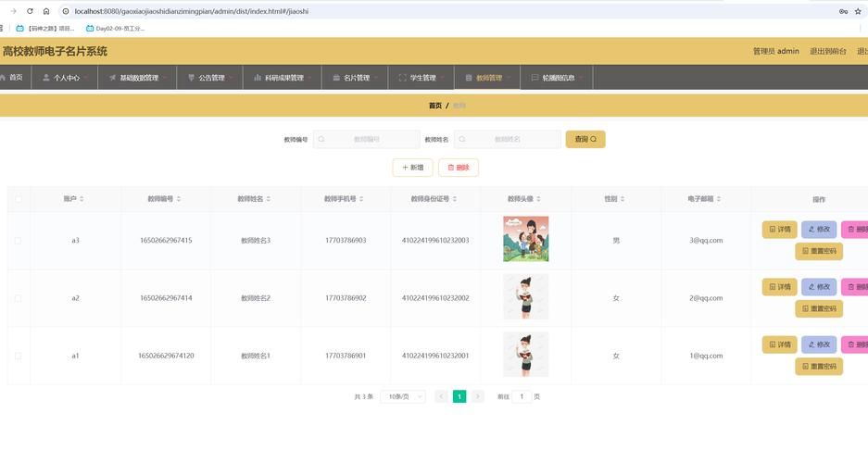Viewport: 868px width, 463px height.
Task: Click the browser forward arrow
Action: pos(13,11)
